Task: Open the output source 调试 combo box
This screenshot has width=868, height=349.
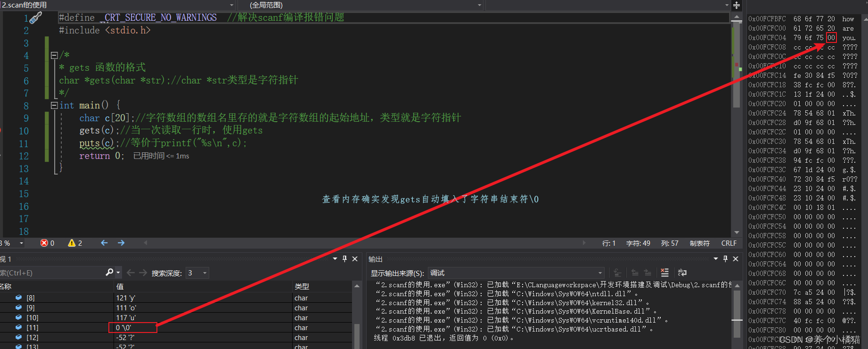Action: tap(516, 273)
